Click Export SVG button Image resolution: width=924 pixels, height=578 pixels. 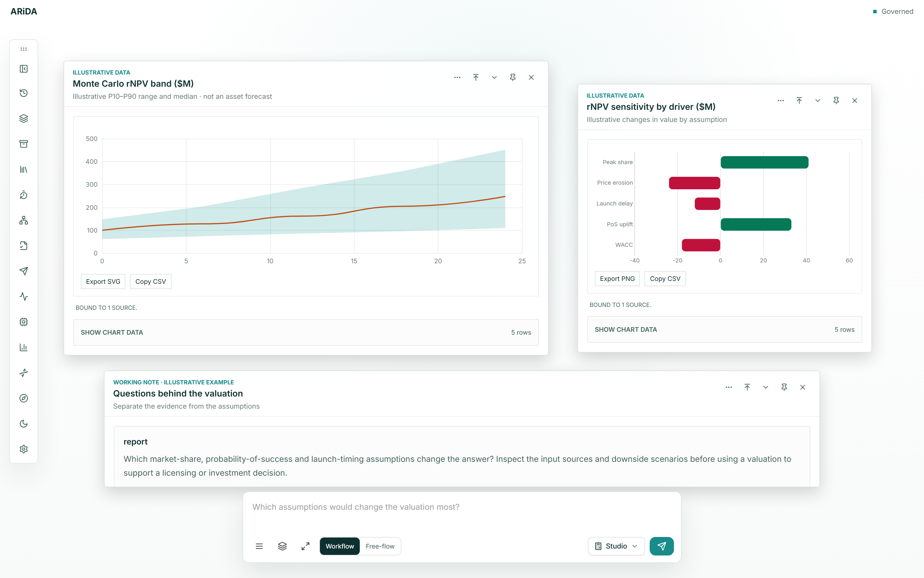click(103, 282)
